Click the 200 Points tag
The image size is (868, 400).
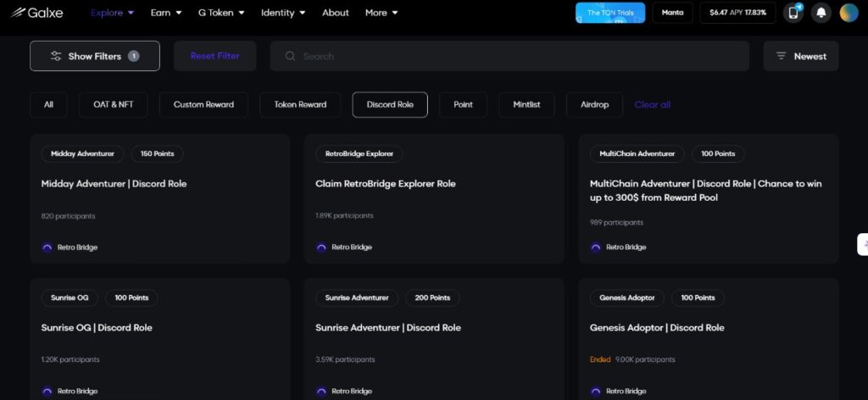point(432,297)
